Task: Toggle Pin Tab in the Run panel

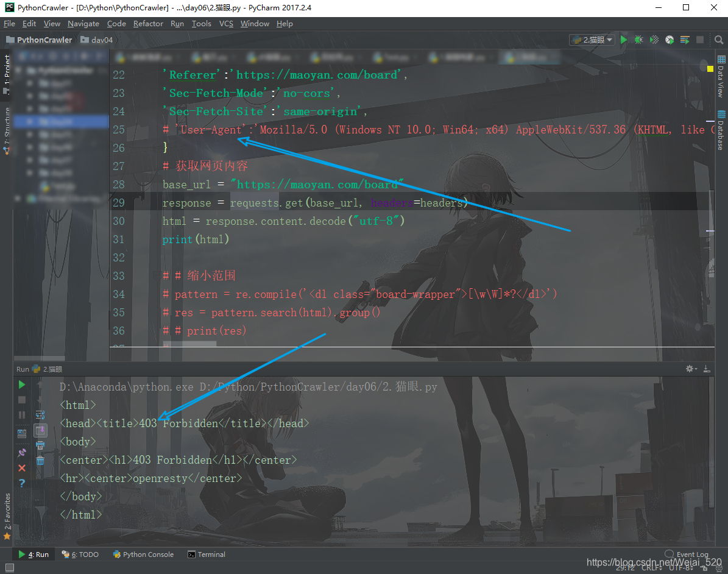Action: point(22,452)
